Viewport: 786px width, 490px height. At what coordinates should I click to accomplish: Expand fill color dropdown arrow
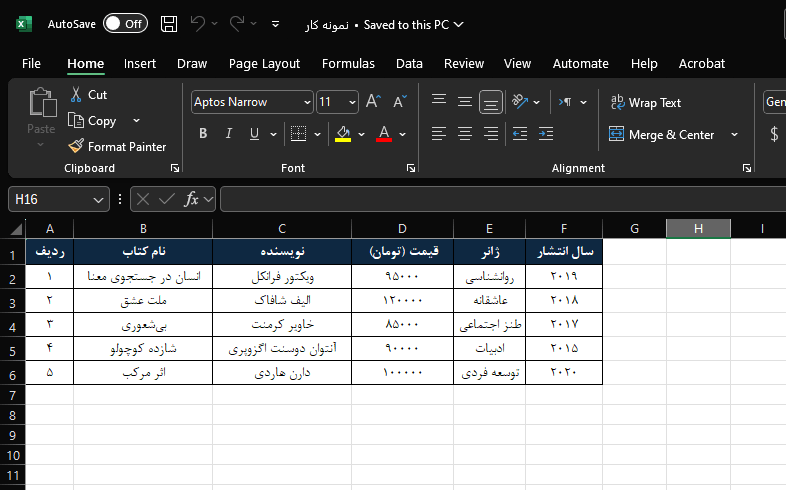click(361, 134)
